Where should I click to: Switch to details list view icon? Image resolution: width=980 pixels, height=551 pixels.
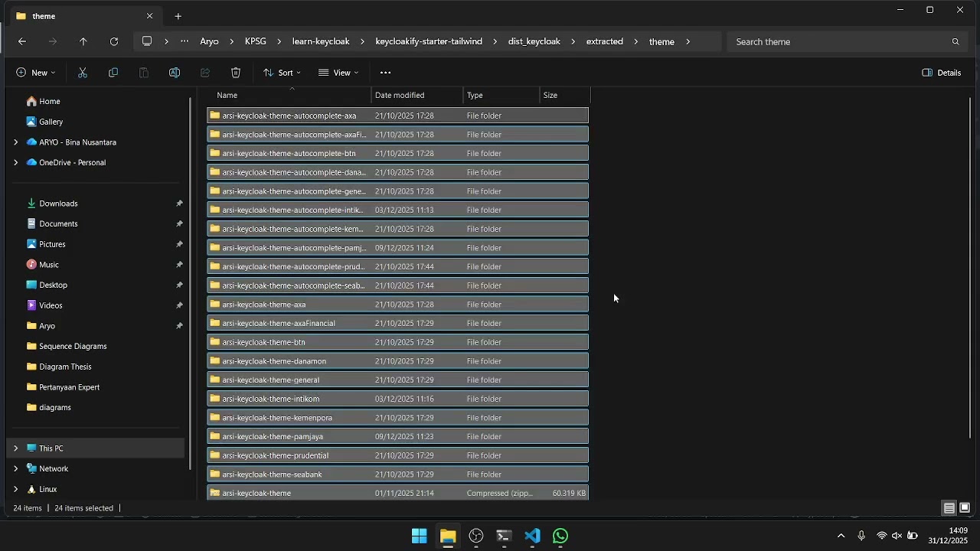(949, 508)
